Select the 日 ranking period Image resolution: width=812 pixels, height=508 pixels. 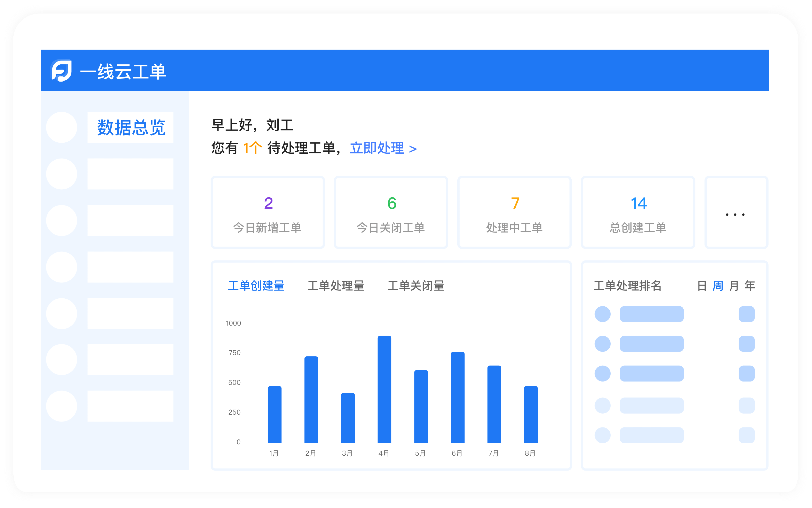(702, 286)
